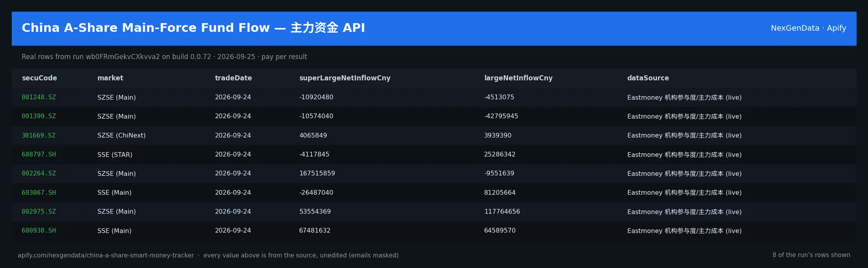
Task: Click trade date in the 002975.SZ row
Action: tap(233, 212)
